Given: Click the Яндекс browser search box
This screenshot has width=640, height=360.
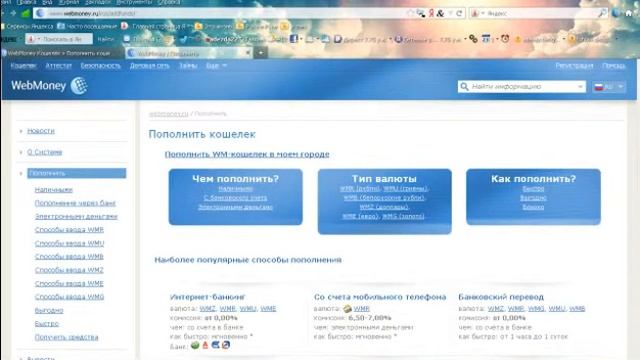Looking at the screenshot, I should (x=538, y=13).
